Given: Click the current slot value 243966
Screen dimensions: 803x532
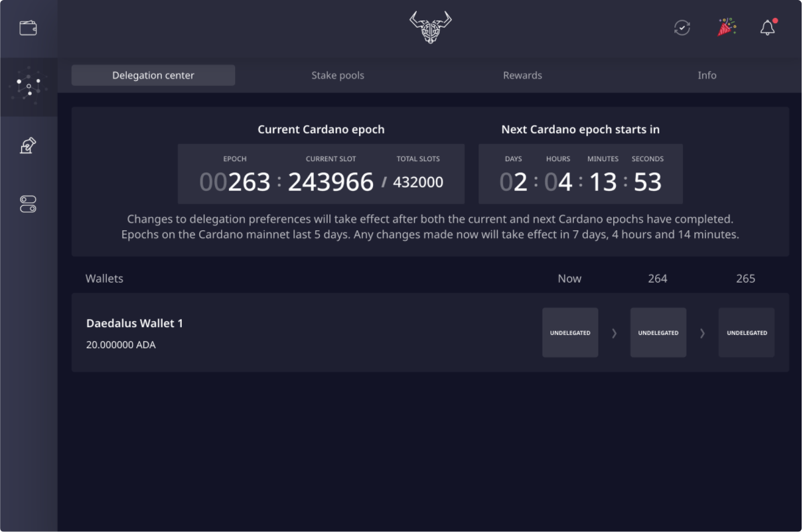Looking at the screenshot, I should (330, 182).
